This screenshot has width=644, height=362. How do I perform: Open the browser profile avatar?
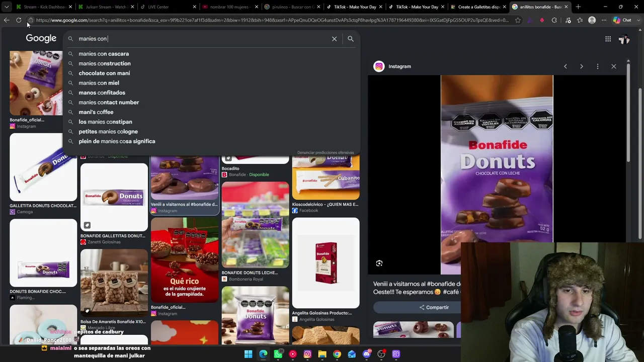click(592, 20)
